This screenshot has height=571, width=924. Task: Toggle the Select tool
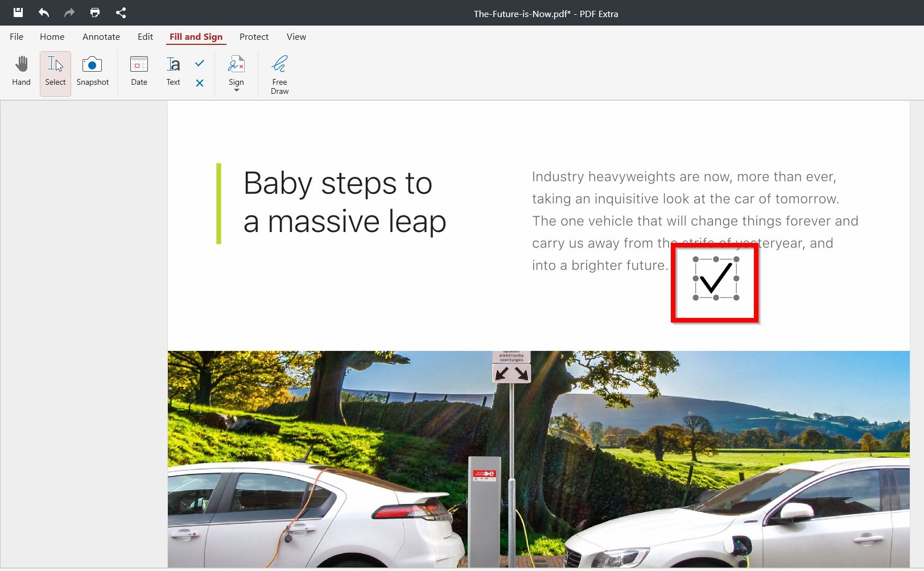pyautogui.click(x=55, y=72)
